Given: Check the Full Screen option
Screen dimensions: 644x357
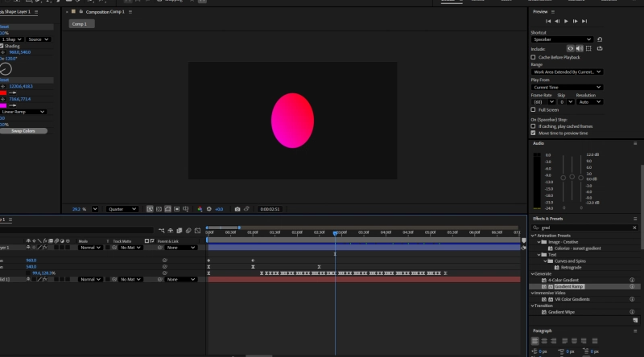Looking at the screenshot, I should [534, 109].
